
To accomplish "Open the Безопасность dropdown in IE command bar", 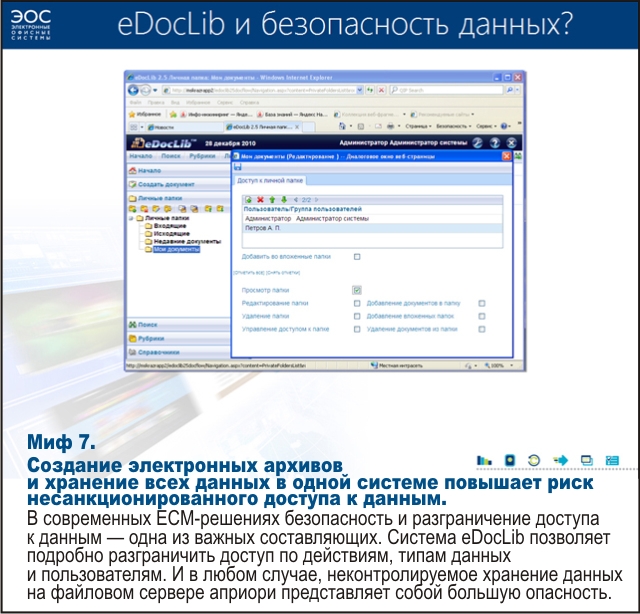I will (453, 126).
